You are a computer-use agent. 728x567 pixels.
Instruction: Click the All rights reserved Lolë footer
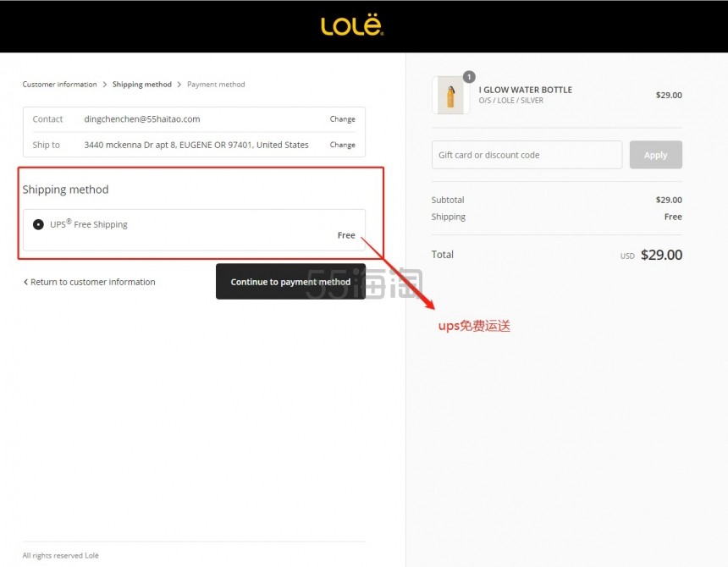click(x=60, y=555)
